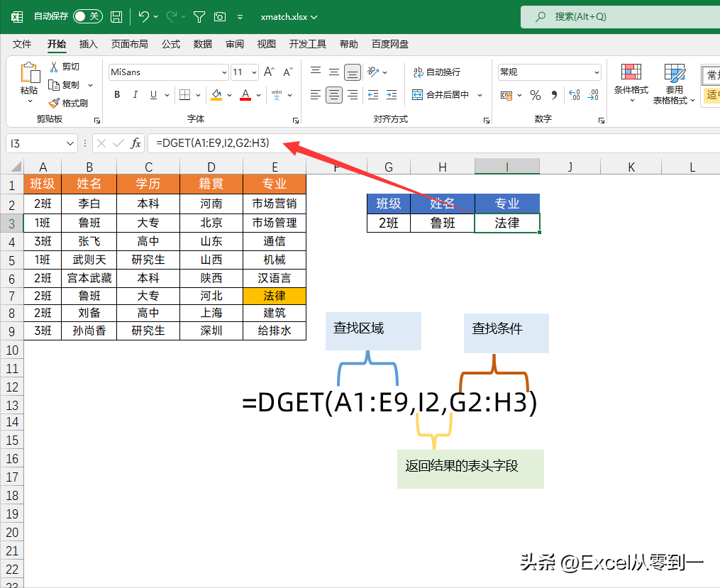The image size is (720, 588).
Task: Click the increase decimal icon
Action: click(x=575, y=95)
